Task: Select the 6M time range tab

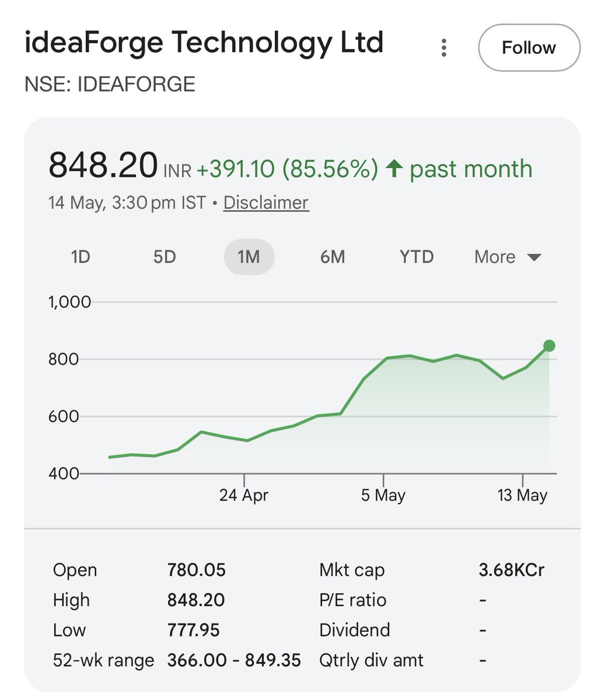Action: (333, 257)
